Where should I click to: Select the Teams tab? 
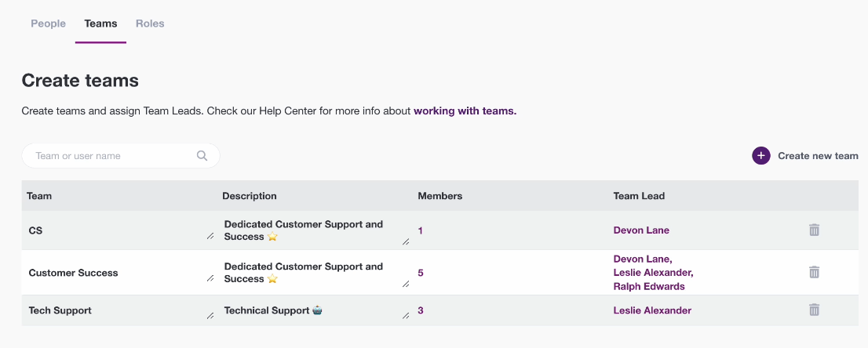100,24
